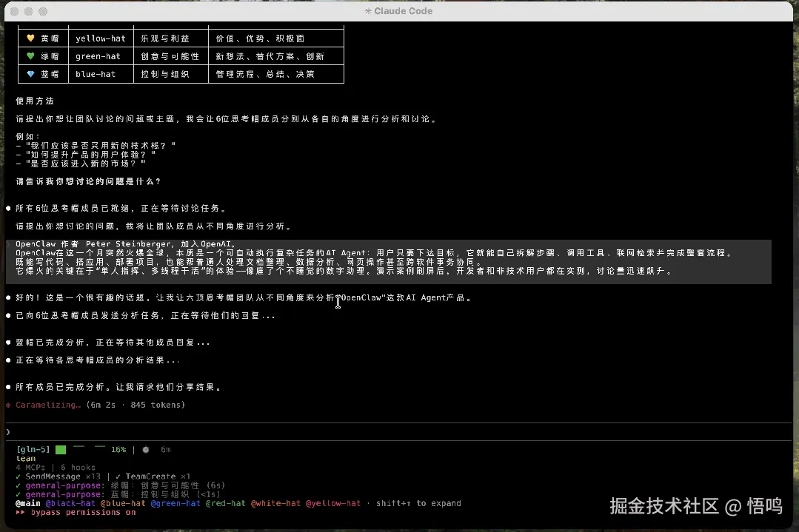Click the 'team' status label
Image resolution: width=799 pixels, height=532 pixels.
pos(26,458)
